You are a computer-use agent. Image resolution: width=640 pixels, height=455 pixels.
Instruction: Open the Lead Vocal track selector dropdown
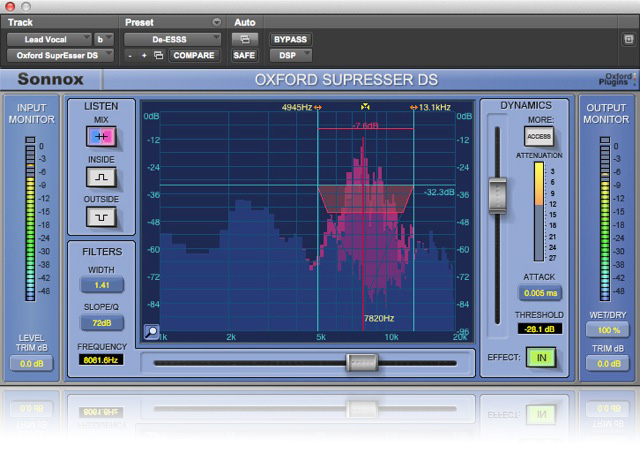[x=52, y=39]
